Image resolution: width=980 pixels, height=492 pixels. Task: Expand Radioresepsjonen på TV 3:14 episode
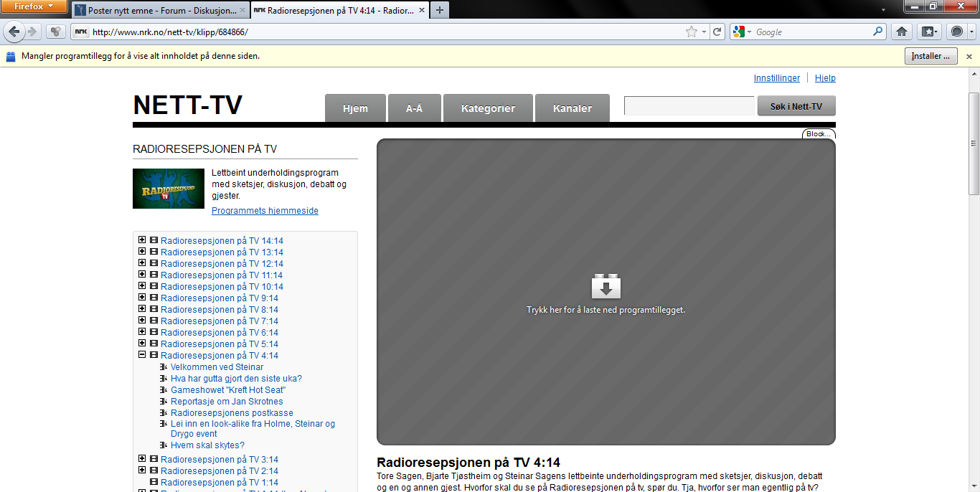142,459
